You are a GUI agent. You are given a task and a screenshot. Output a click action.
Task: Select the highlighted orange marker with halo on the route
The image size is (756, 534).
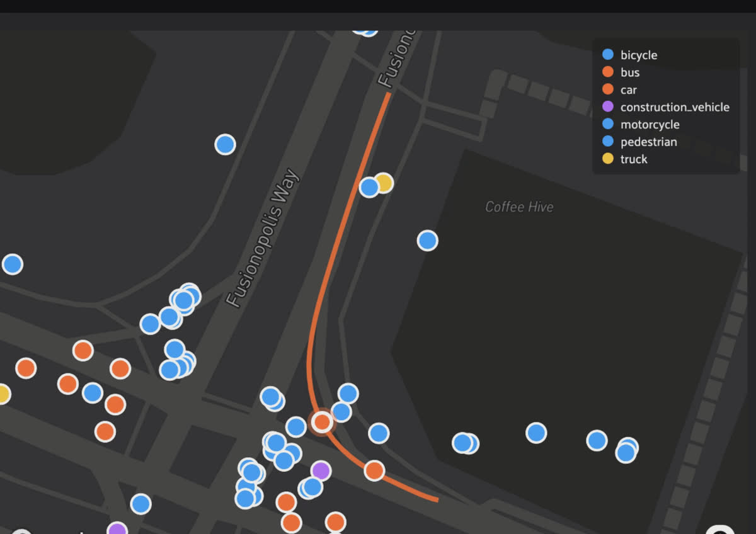(322, 422)
